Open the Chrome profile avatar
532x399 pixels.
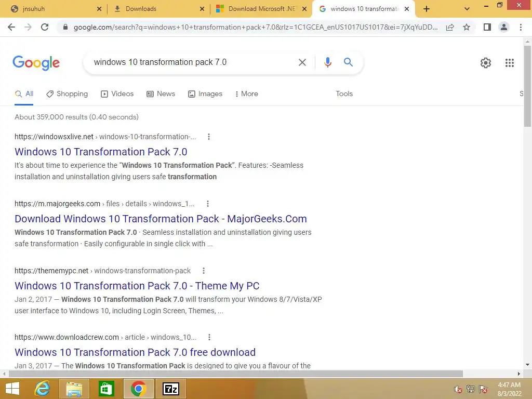coord(504,27)
